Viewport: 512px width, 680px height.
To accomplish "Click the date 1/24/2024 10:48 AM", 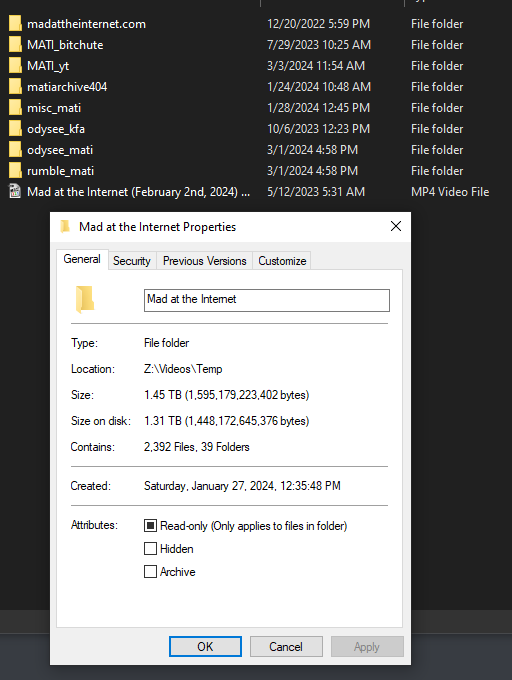I will (319, 87).
